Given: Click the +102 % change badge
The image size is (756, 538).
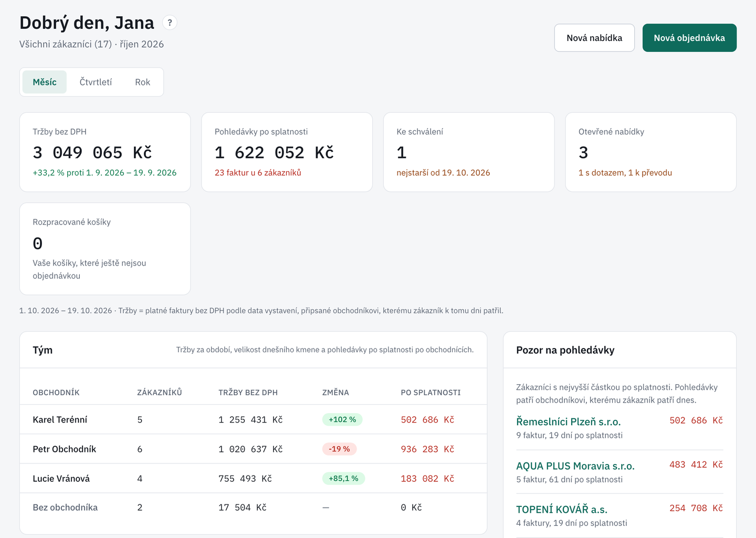Looking at the screenshot, I should (342, 419).
